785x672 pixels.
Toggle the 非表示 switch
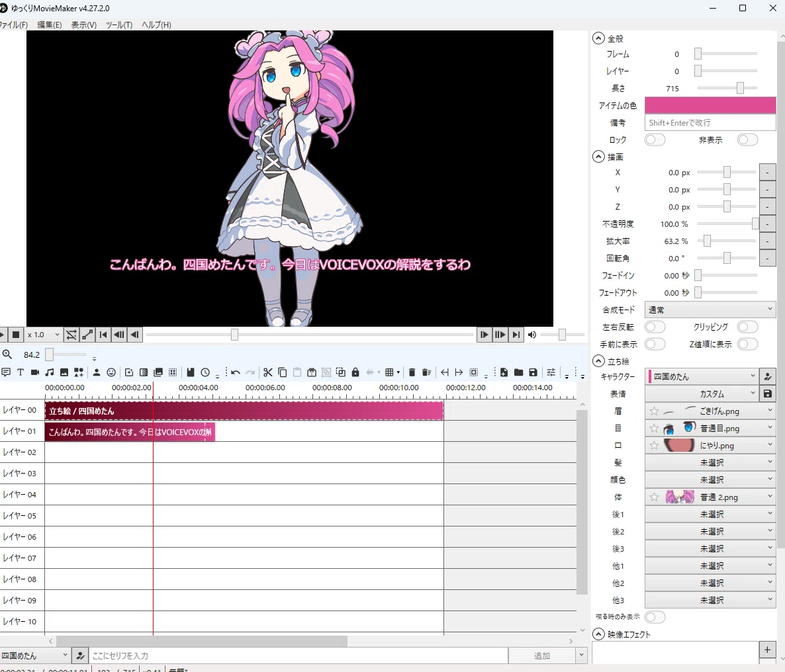click(x=747, y=140)
